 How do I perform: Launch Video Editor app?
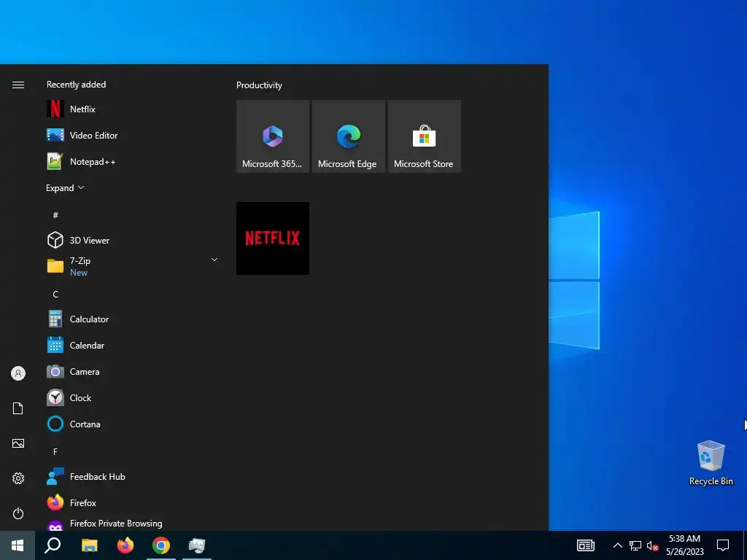point(132,135)
